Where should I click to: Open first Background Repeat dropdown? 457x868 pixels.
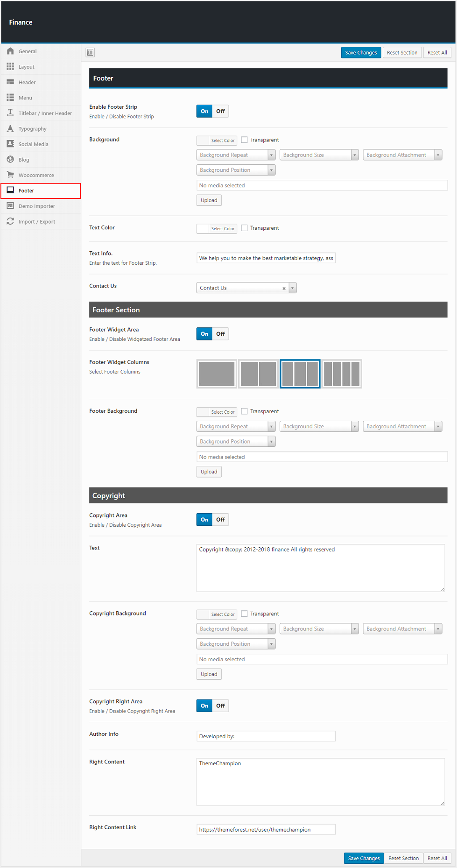point(236,155)
